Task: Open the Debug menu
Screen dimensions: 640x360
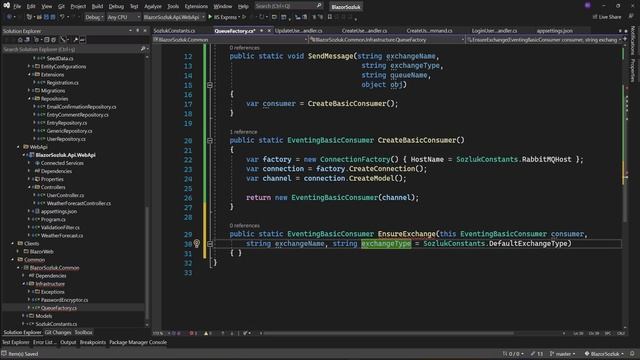Action: [116, 6]
